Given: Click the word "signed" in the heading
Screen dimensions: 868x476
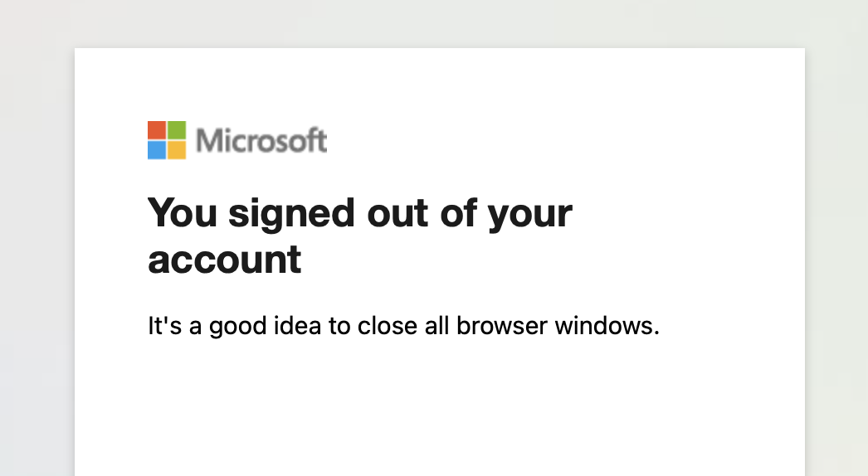Looking at the screenshot, I should (291, 215).
